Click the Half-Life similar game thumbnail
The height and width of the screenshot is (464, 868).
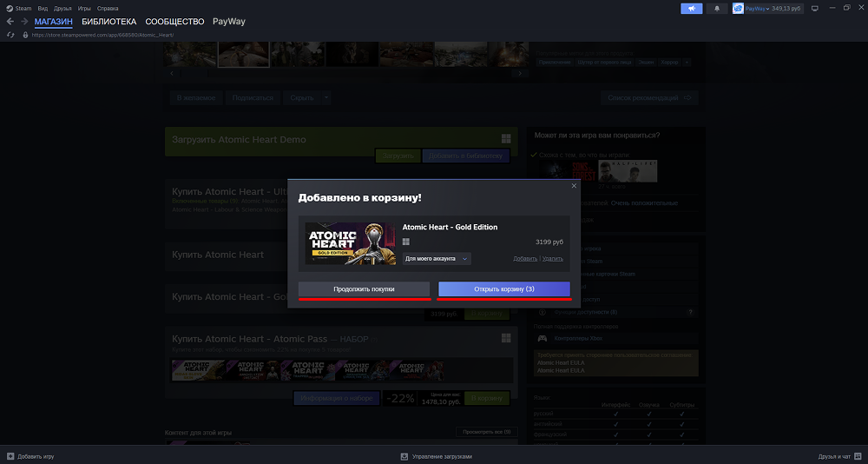click(628, 171)
